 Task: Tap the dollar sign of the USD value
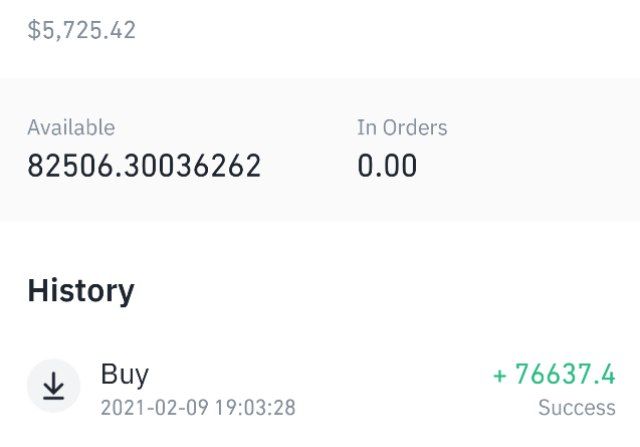coord(33,30)
